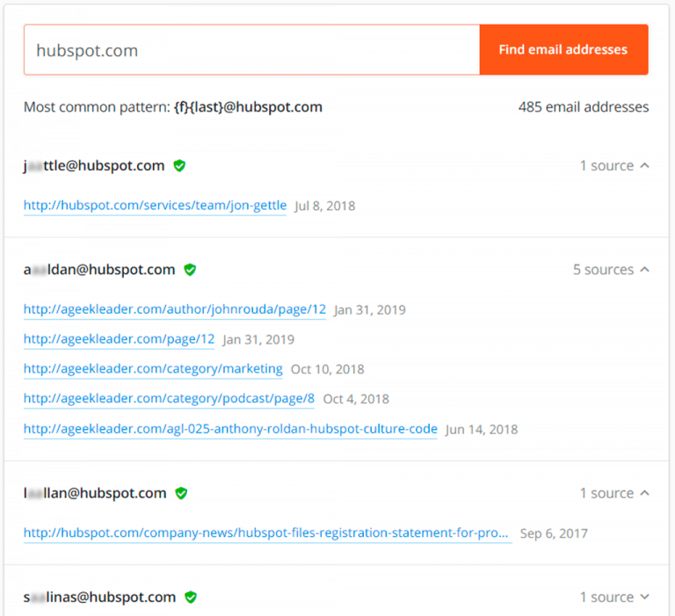The width and height of the screenshot is (675, 616).
Task: Click the Oct 10, 2018 source date
Action: point(328,369)
